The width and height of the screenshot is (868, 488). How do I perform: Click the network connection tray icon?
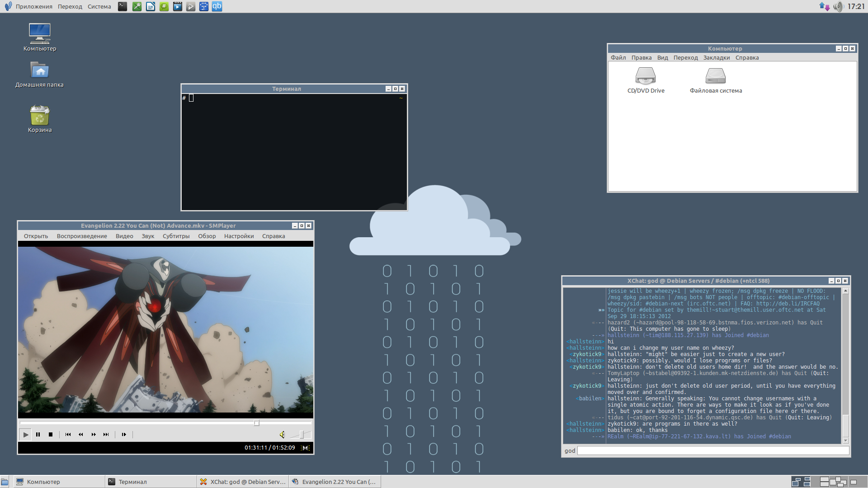tap(824, 6)
